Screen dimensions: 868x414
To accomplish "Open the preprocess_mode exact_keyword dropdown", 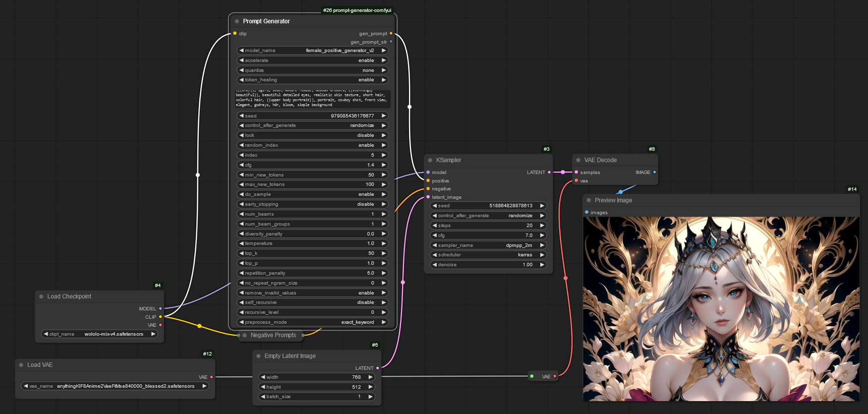I will [313, 322].
